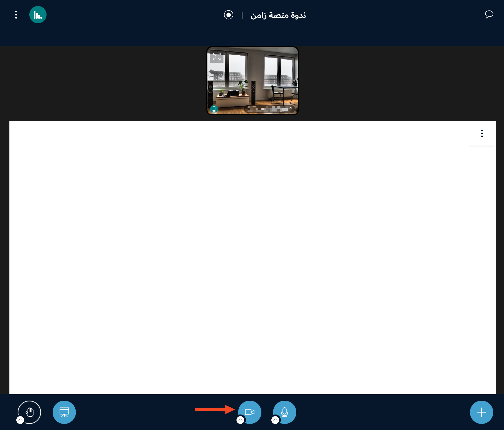Toggle the webcam sharing button

(250, 412)
